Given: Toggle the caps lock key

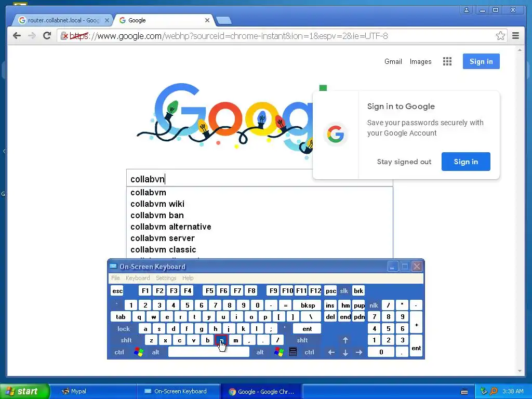Looking at the screenshot, I should pyautogui.click(x=124, y=329).
